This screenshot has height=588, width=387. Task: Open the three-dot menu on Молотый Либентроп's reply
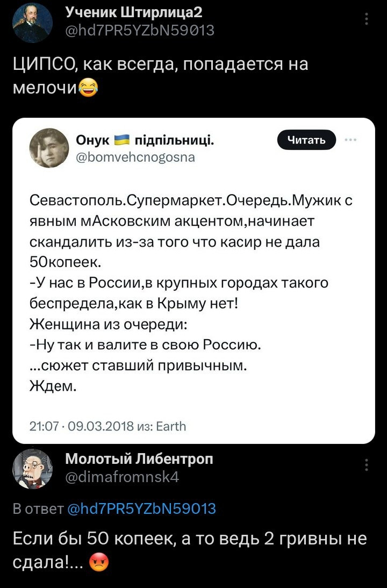[367, 465]
